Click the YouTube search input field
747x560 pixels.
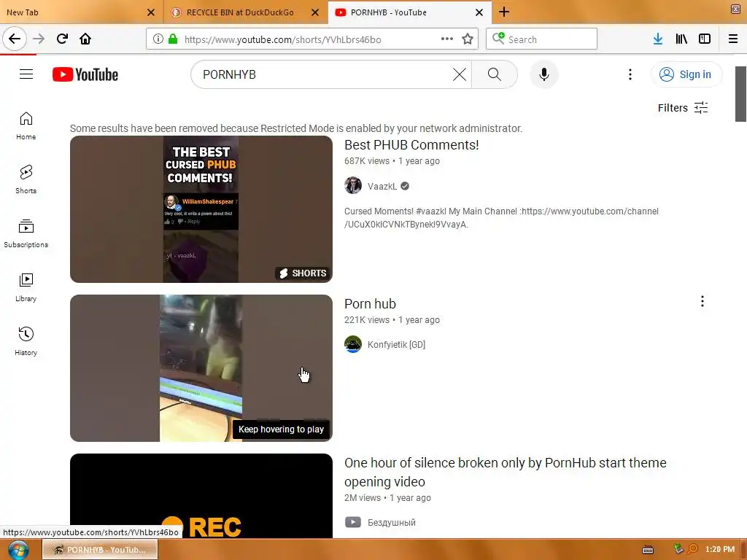(324, 74)
